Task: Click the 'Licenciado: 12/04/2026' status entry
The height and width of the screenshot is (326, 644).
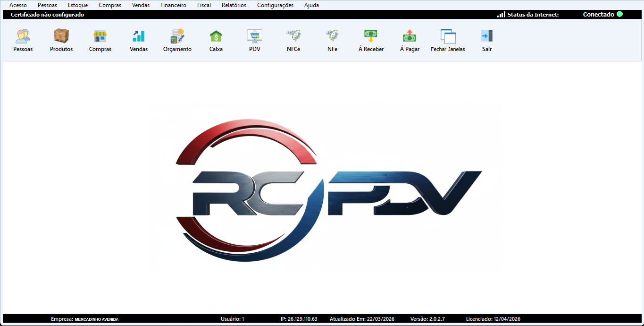Action: [x=493, y=319]
